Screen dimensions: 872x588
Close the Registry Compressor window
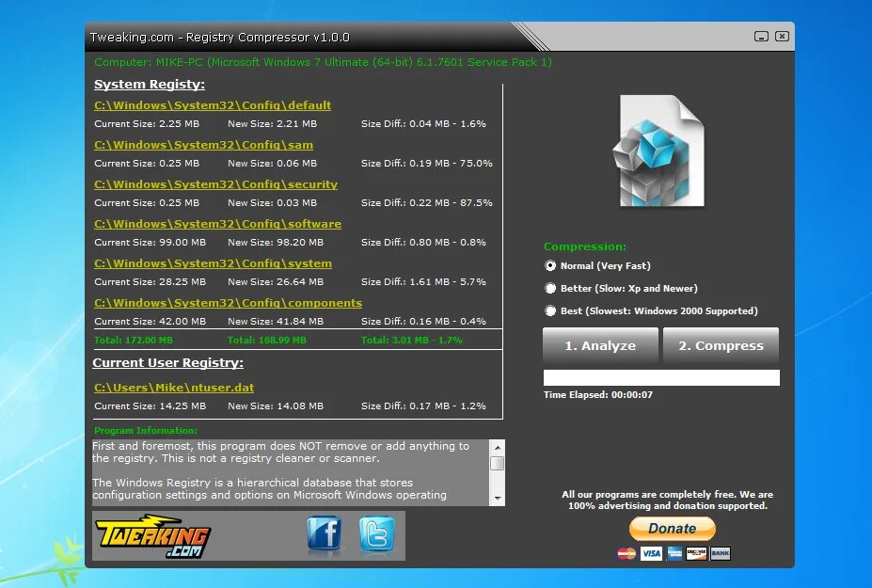pos(782,36)
